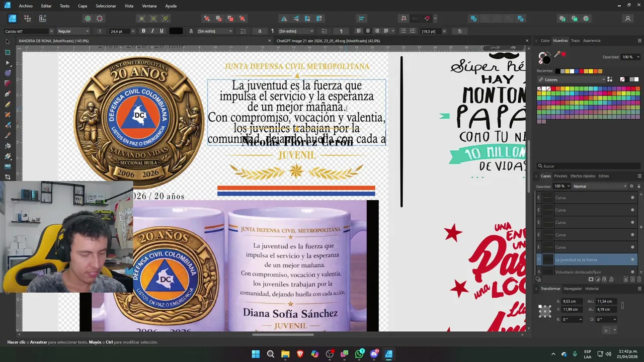Viewport: 644px width, 362px height.
Task: Open the Export persona icon
Action: tap(42, 19)
